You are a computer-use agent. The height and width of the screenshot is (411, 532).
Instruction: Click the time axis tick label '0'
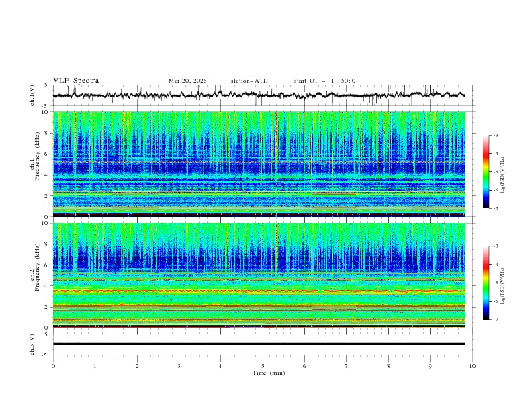click(x=53, y=366)
